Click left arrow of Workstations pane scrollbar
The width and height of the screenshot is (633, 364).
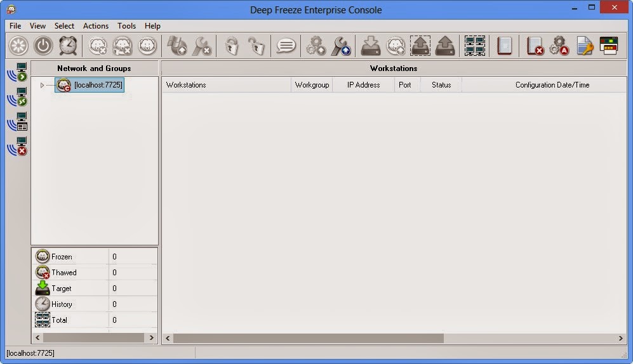168,338
